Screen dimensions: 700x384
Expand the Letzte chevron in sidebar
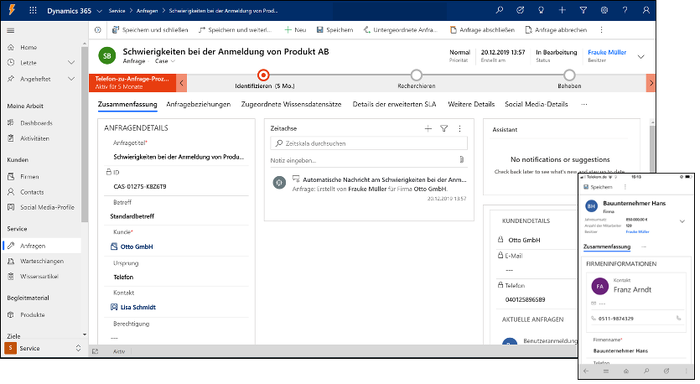71,63
